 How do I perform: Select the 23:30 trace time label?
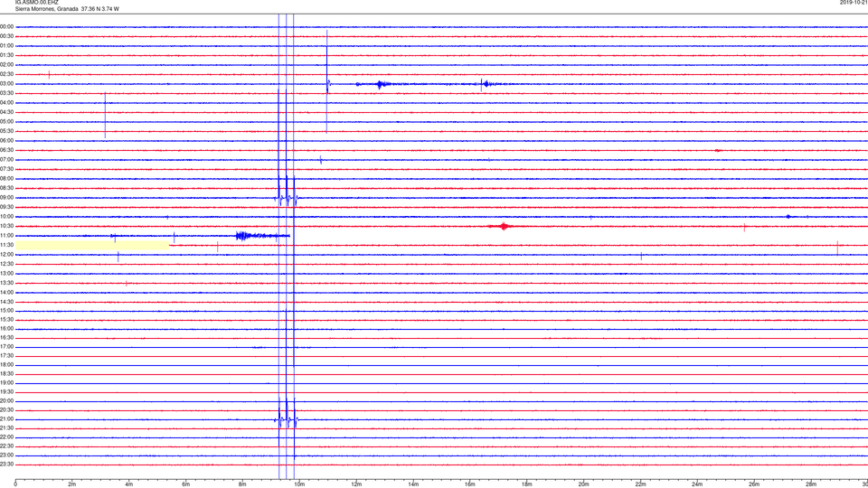click(6, 465)
